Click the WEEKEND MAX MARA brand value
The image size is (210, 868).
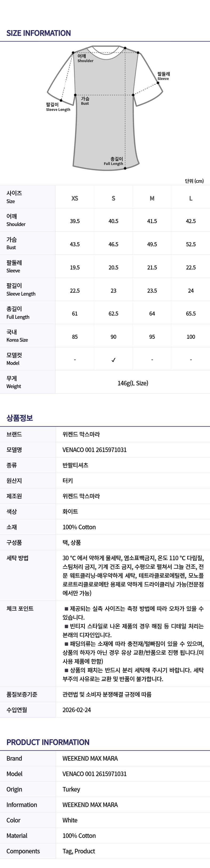90,758
